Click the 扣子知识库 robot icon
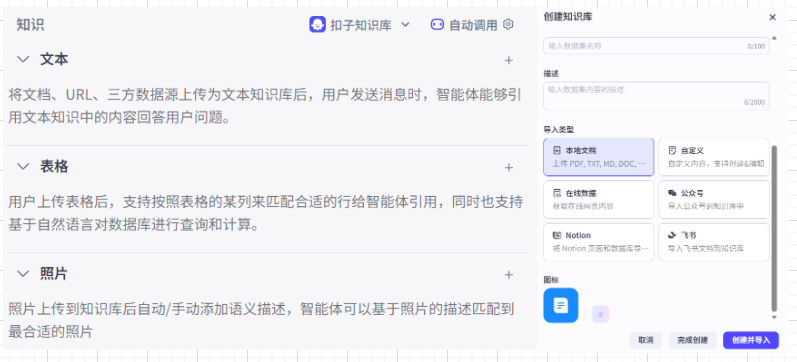 point(317,24)
